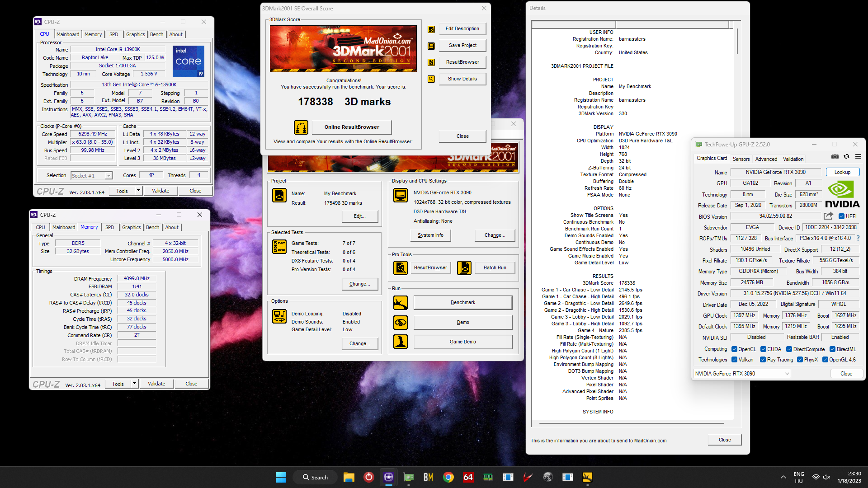
Task: Click the Save Project floppy icon
Action: pyautogui.click(x=431, y=46)
